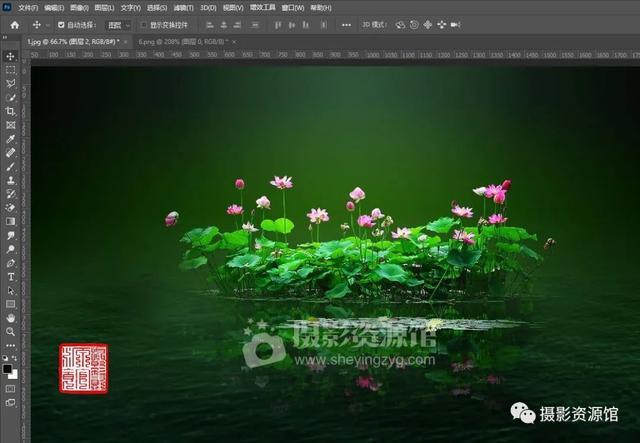Select the Move tool in the toolbox
Screen dimensions: 640x443
pos(11,56)
